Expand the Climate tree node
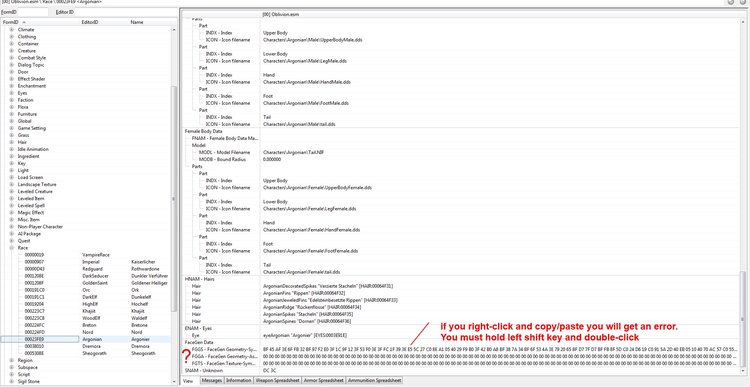Screen dimensions: 750x387 pos(11,30)
